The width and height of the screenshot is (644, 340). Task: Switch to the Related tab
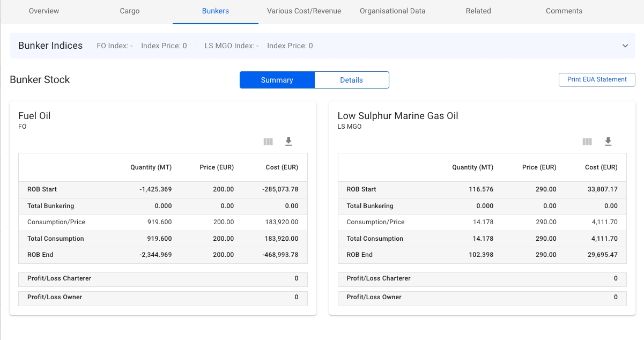(x=478, y=11)
